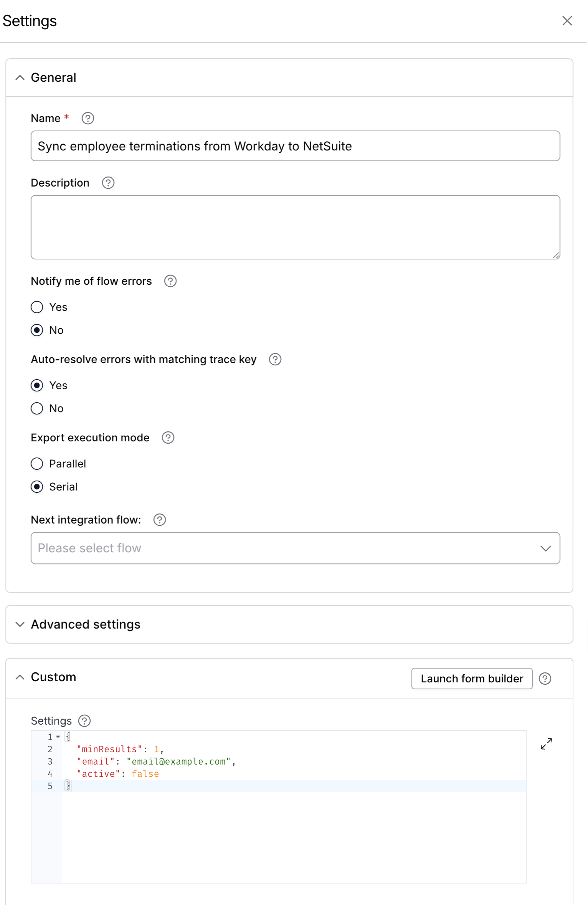Open help for Export execution mode
The height and width of the screenshot is (905, 588).
tap(168, 438)
